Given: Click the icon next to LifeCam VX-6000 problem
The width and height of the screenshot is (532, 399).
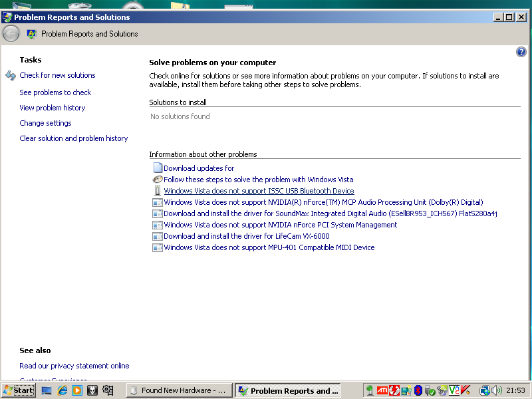Looking at the screenshot, I should [158, 237].
